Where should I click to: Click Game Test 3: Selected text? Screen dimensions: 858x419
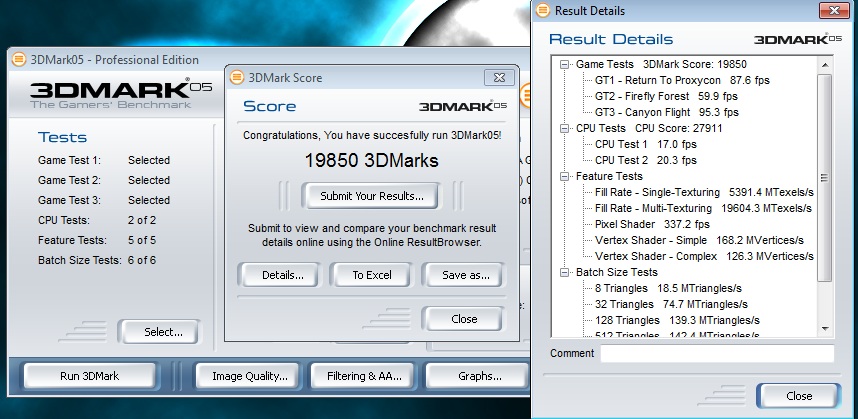(x=104, y=200)
